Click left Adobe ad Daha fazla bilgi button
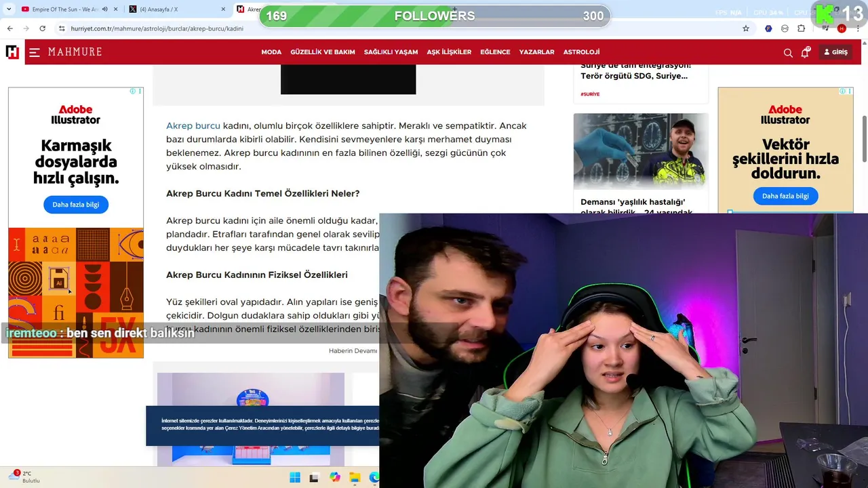This screenshot has height=488, width=868. point(76,205)
